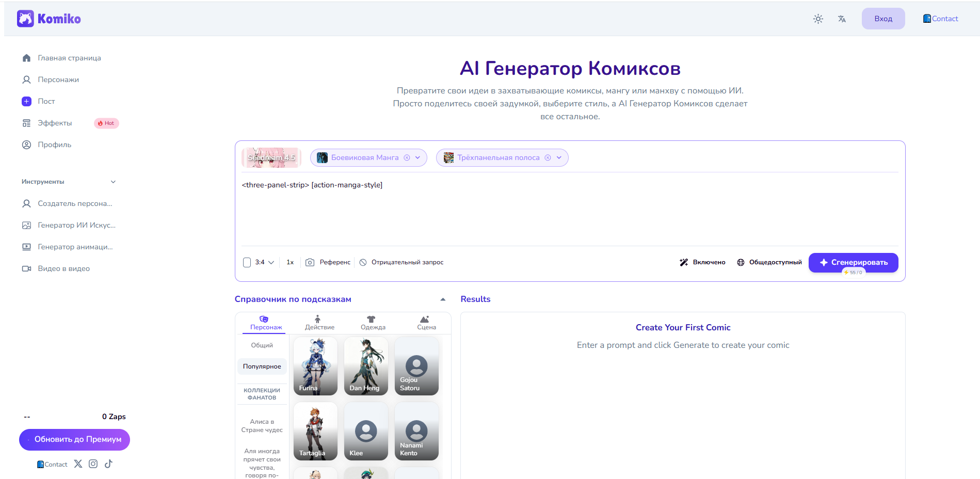
Task: Click the Komiko logo
Action: [49, 19]
